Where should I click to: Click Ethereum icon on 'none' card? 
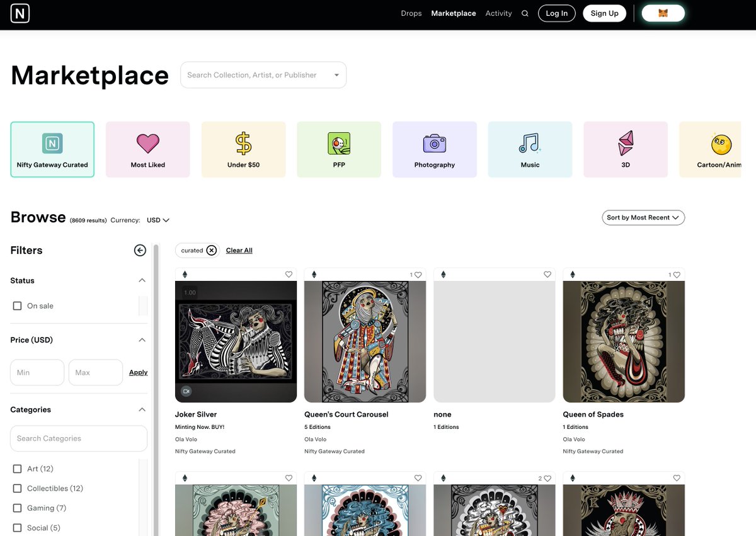click(x=444, y=275)
